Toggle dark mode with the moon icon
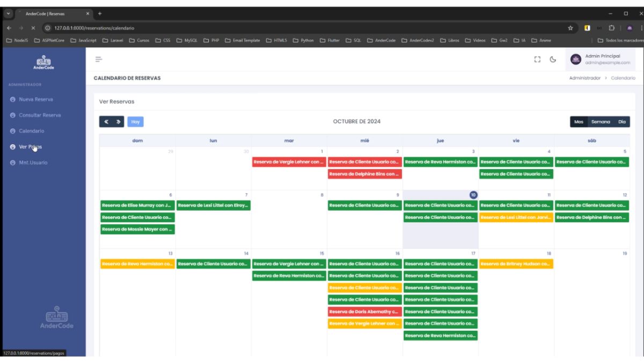The image size is (644, 362). coord(553,60)
